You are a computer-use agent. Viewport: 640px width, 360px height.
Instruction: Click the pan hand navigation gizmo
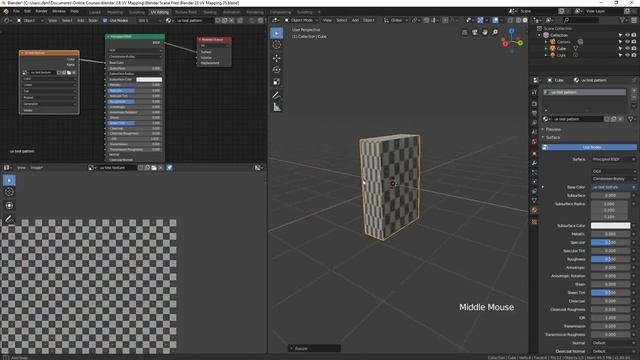tap(485, 32)
